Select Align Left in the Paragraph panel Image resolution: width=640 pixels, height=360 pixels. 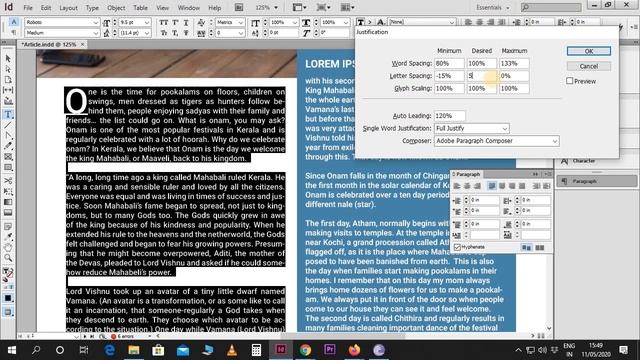click(x=457, y=186)
